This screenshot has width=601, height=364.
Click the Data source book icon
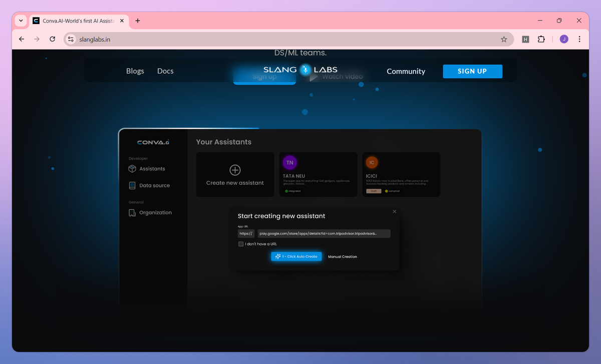point(132,185)
